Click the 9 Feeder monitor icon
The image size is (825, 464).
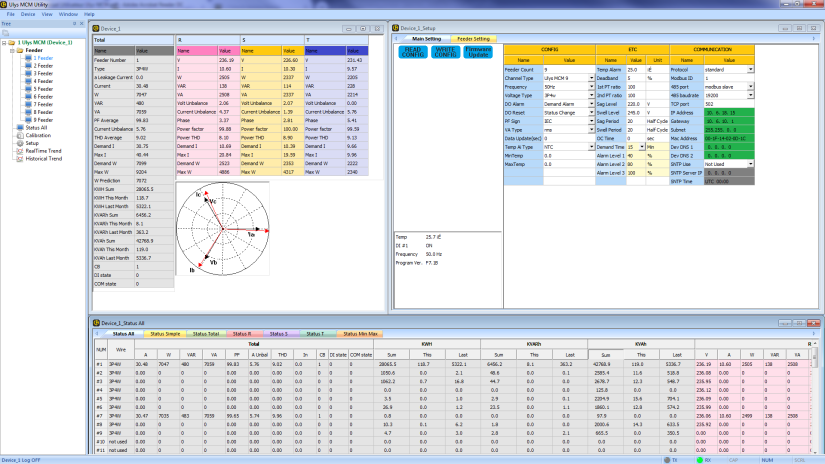28,120
